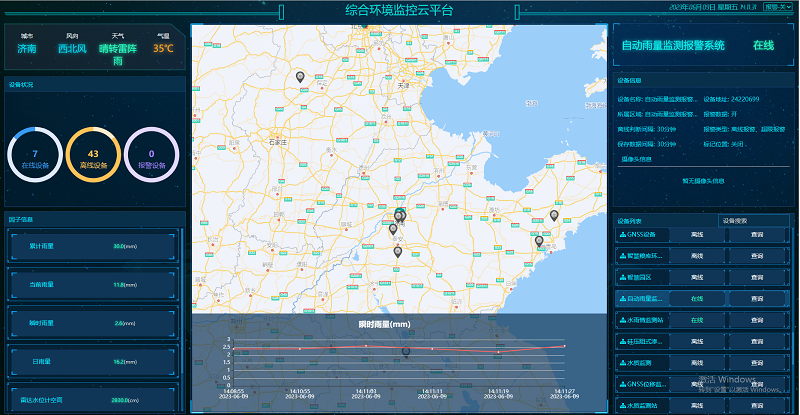Image resolution: width=800 pixels, height=415 pixels.
Task: Select the map pin just north of 泰安
Action: [393, 229]
